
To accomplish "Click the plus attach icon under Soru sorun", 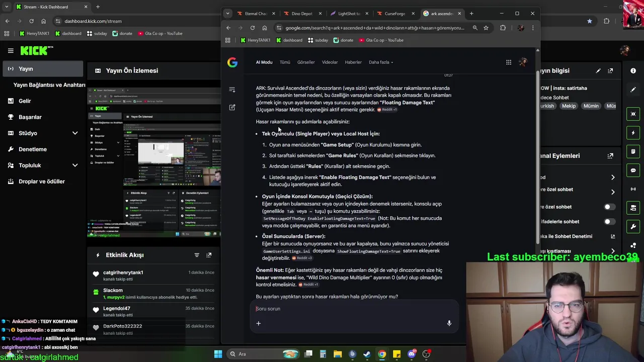I will tap(259, 323).
